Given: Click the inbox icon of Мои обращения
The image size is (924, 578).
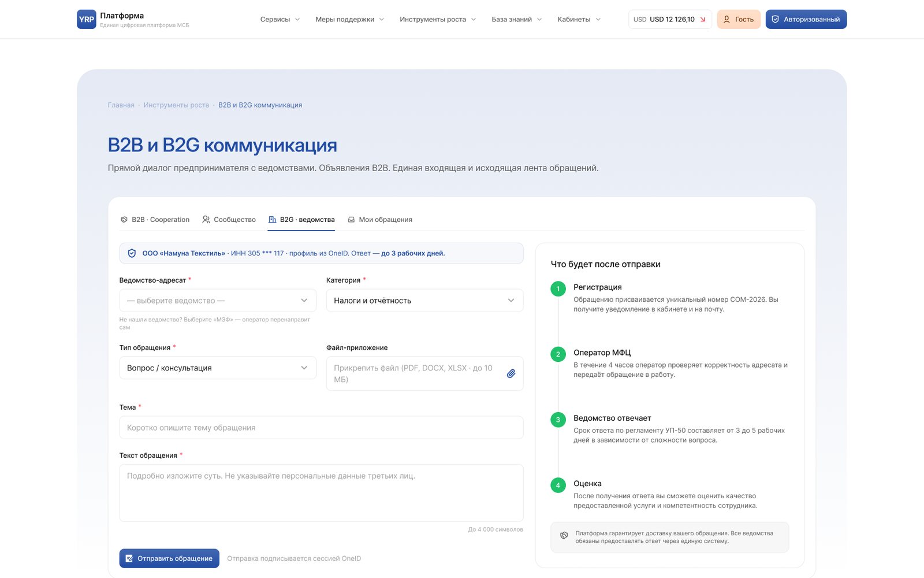Looking at the screenshot, I should point(351,220).
